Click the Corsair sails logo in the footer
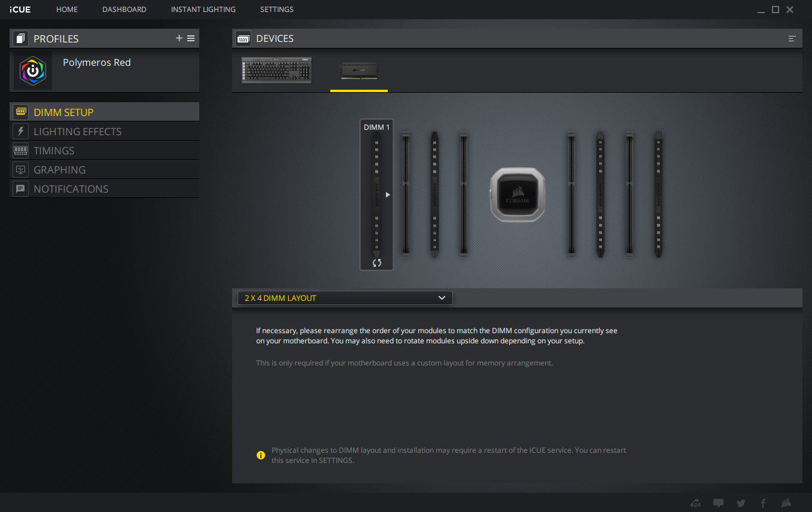Image resolution: width=812 pixels, height=512 pixels. [x=786, y=503]
